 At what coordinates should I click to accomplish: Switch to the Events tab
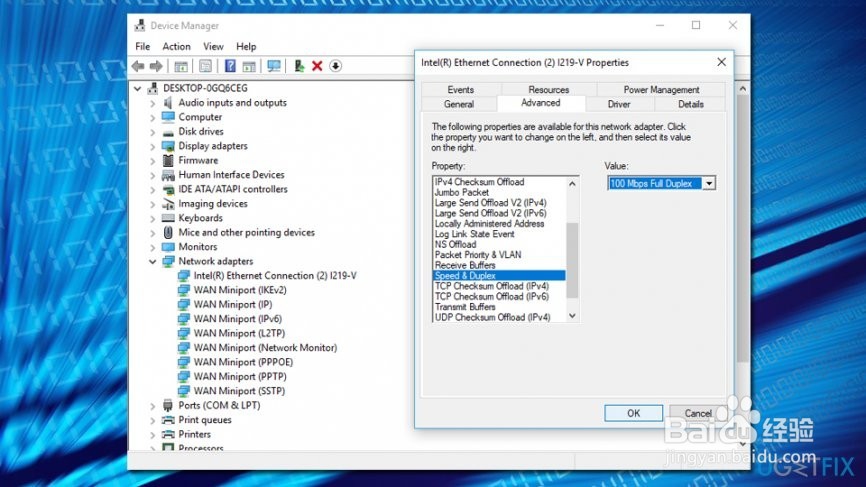pos(461,89)
